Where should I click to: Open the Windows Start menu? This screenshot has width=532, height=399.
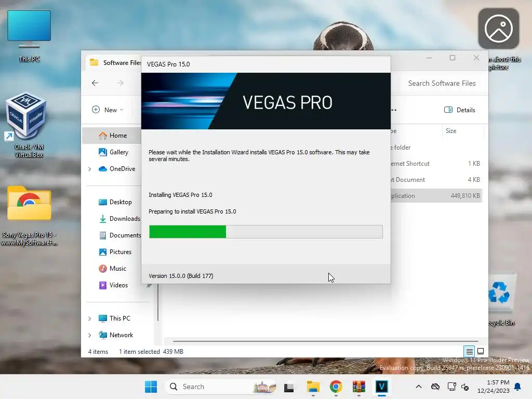[151, 387]
